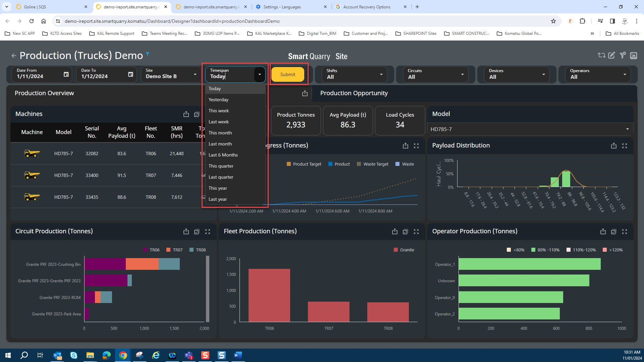Export the Machines table
Image resolution: width=644 pixels, height=362 pixels.
186,114
